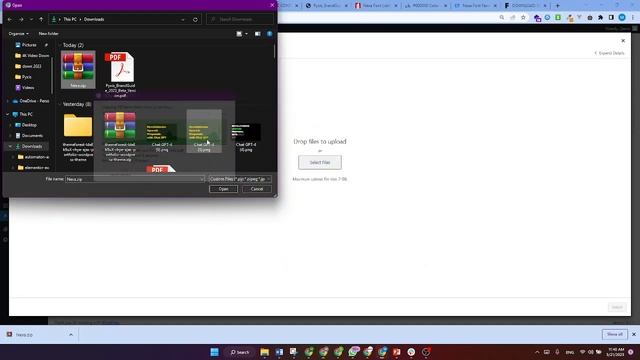The width and height of the screenshot is (640, 360).
Task: Focus the Search Downloads field
Action: tap(240, 19)
